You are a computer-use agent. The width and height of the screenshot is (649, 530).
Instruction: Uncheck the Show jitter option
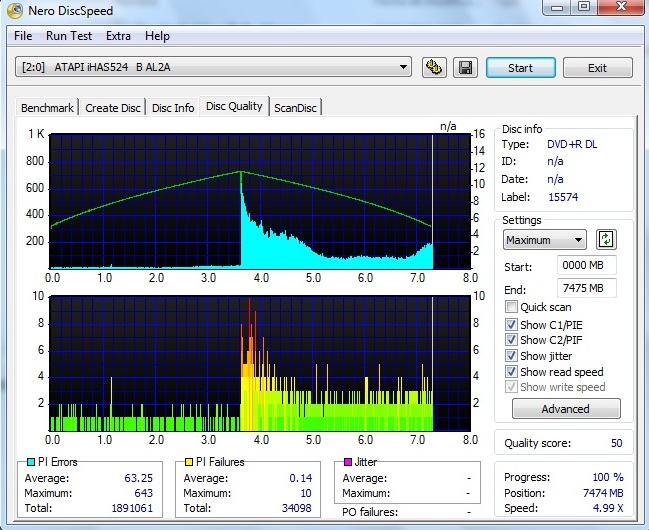point(512,356)
